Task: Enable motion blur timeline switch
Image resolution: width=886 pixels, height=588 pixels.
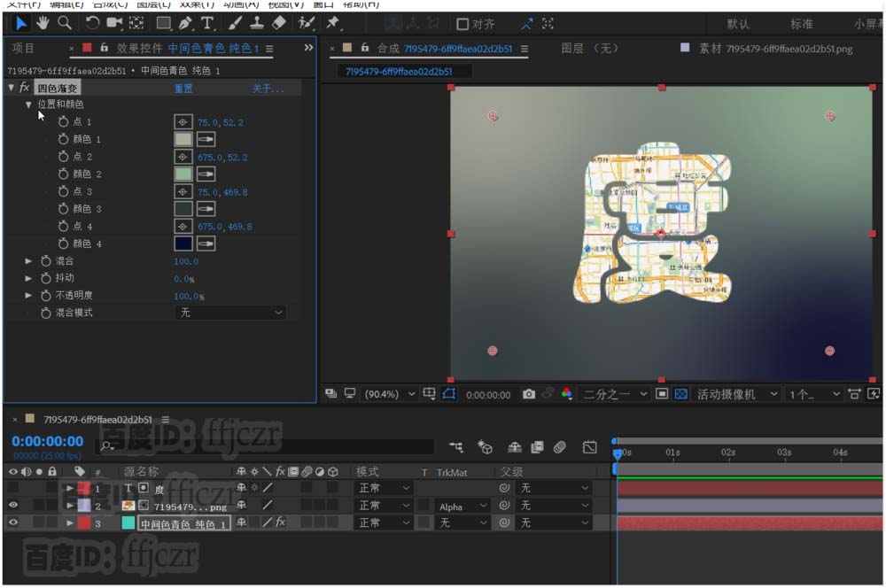Action: pos(559,447)
